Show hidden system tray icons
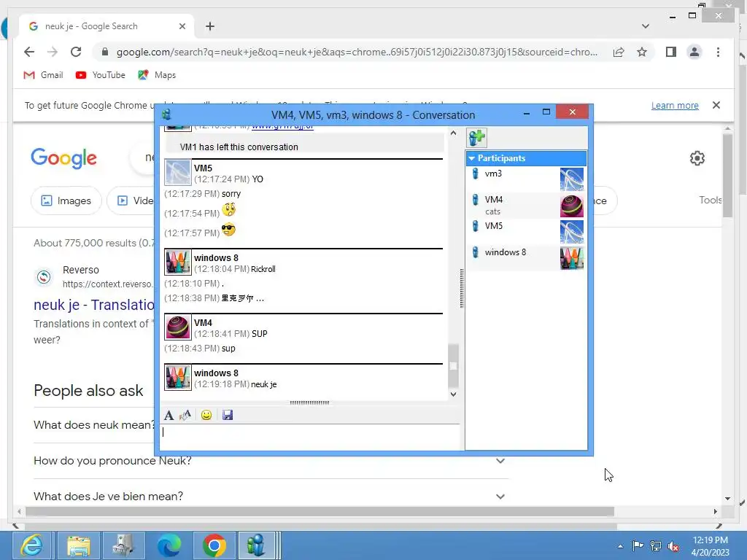The width and height of the screenshot is (747, 560). pyautogui.click(x=620, y=546)
